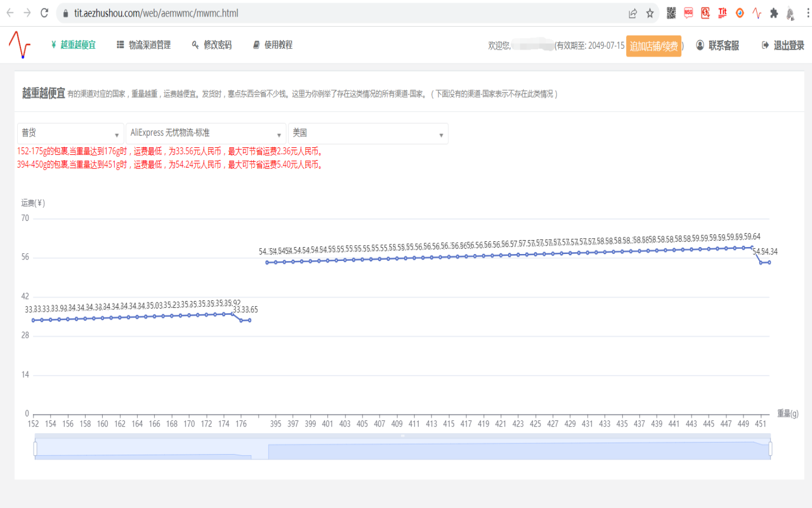Open the red Tit extension
The width and height of the screenshot is (812, 508).
point(723,13)
